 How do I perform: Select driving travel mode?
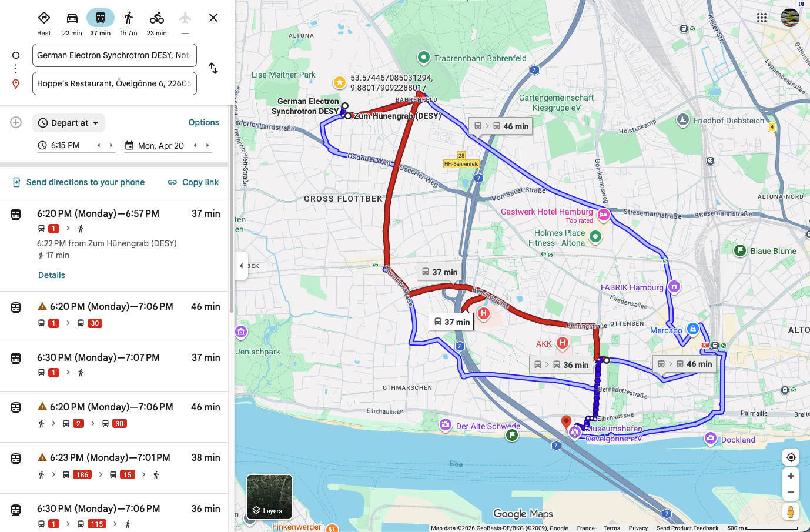point(72,18)
